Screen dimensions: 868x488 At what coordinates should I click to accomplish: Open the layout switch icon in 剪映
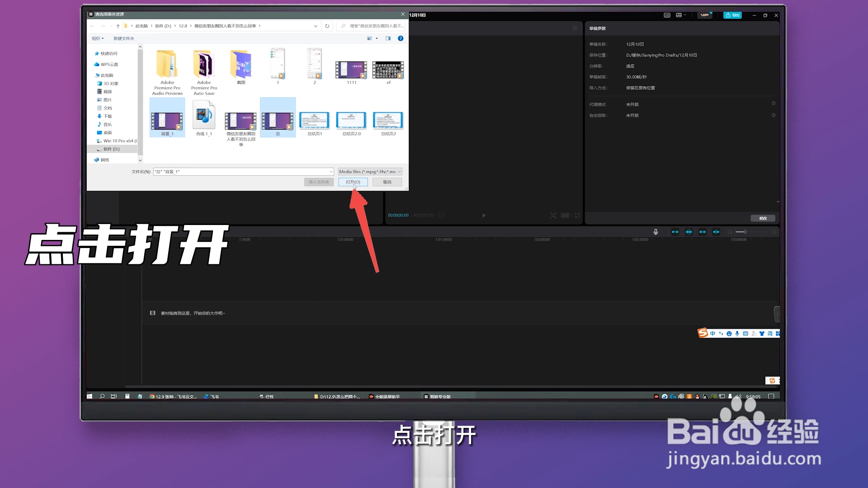tap(679, 15)
